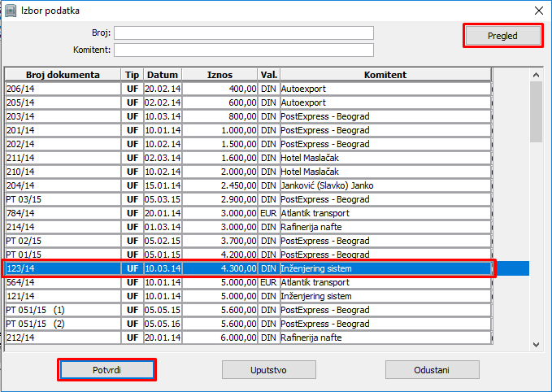Select document 784/14 Atlantik transport
The height and width of the screenshot is (392, 552).
coord(248,213)
